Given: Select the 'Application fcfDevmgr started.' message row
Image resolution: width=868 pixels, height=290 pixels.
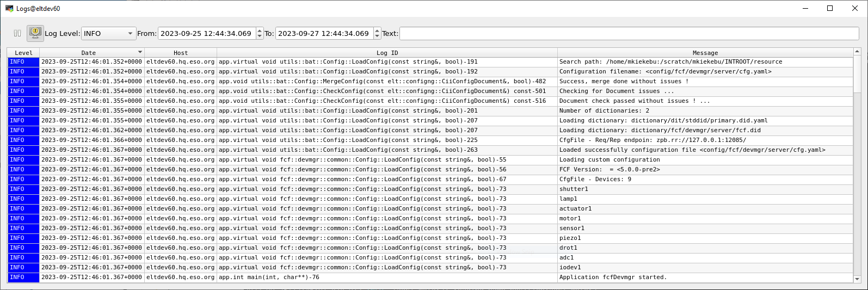Looking at the screenshot, I should coord(612,277).
